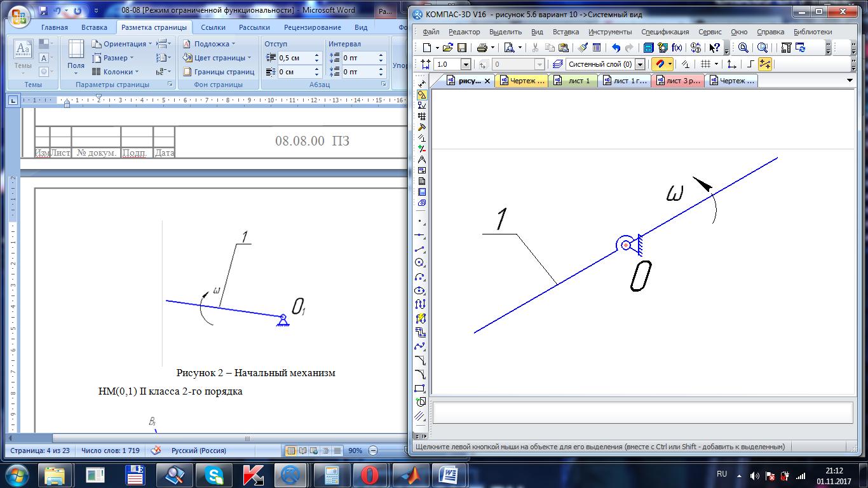Open file icon in KOMPAS toolbar
The width and height of the screenshot is (868, 488).
447,48
